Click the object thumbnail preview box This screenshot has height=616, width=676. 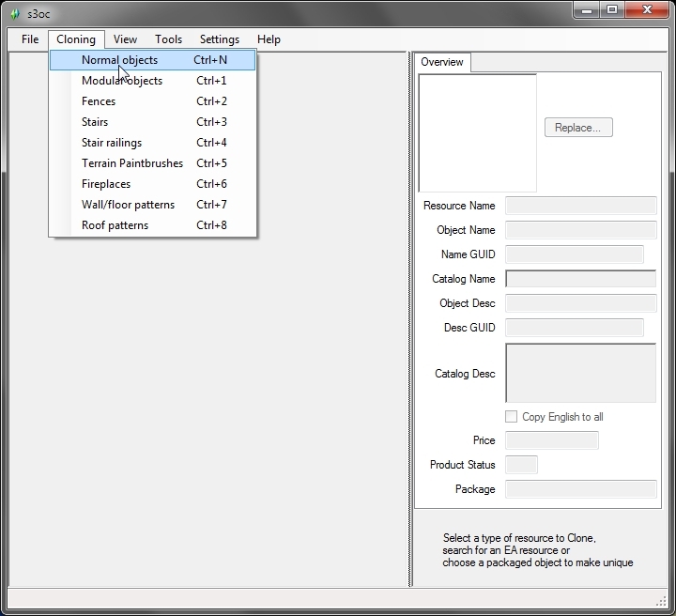click(477, 133)
